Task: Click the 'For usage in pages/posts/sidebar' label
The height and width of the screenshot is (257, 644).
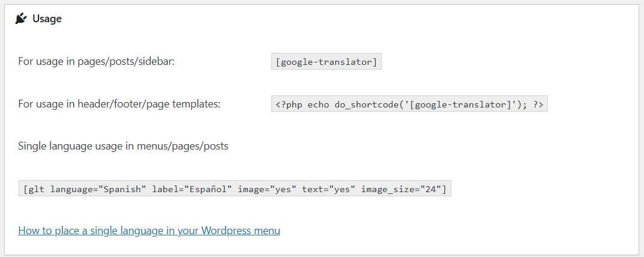Action: 96,61
